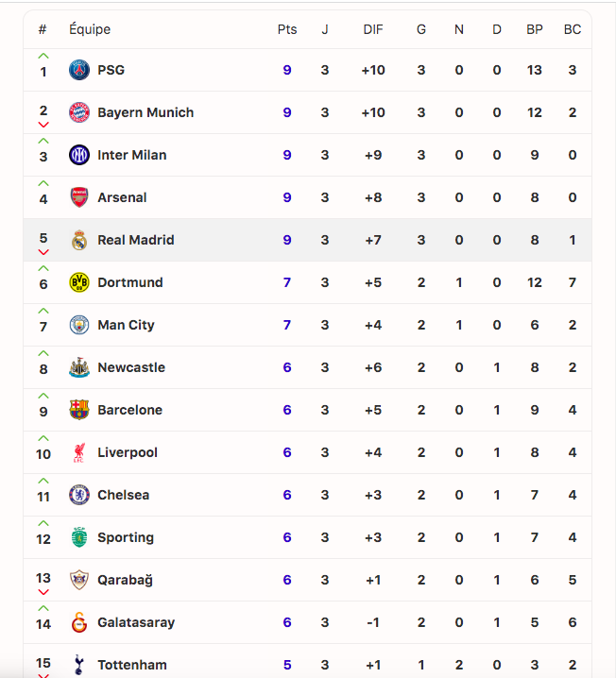Click the PSG club crest icon
The height and width of the screenshot is (678, 616).
coord(79,70)
